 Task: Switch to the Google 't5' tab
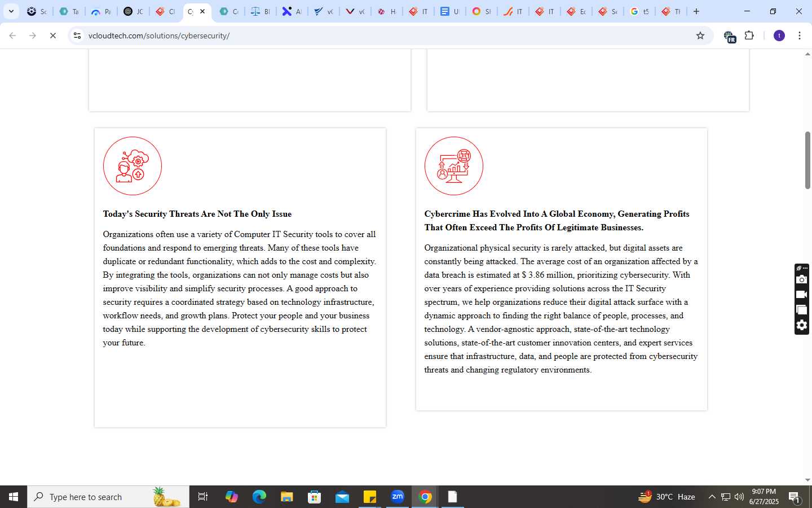(639, 11)
